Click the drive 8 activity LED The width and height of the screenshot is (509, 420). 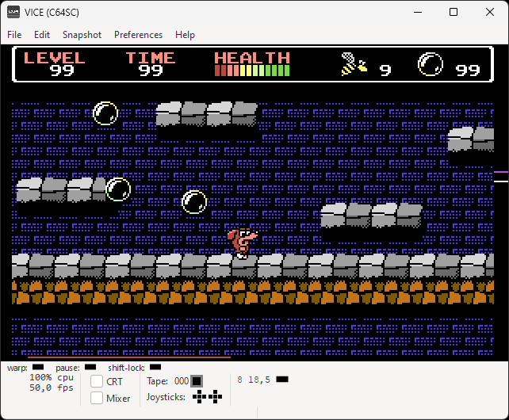click(282, 379)
